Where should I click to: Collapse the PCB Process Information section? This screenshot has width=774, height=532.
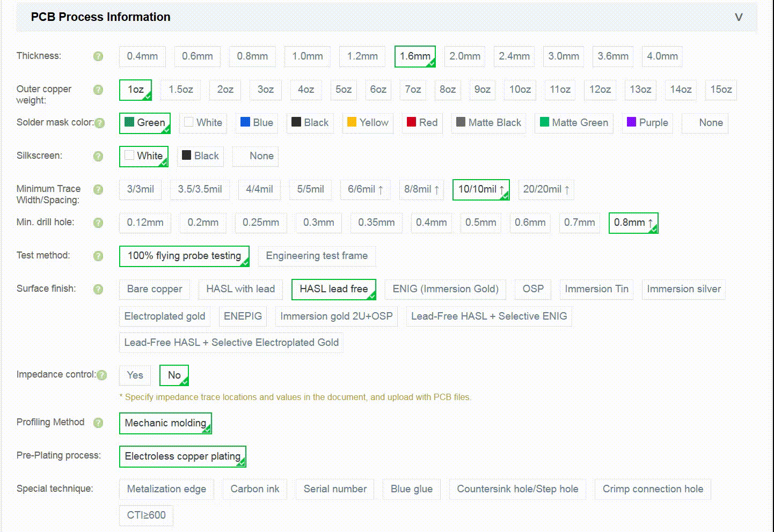point(739,17)
